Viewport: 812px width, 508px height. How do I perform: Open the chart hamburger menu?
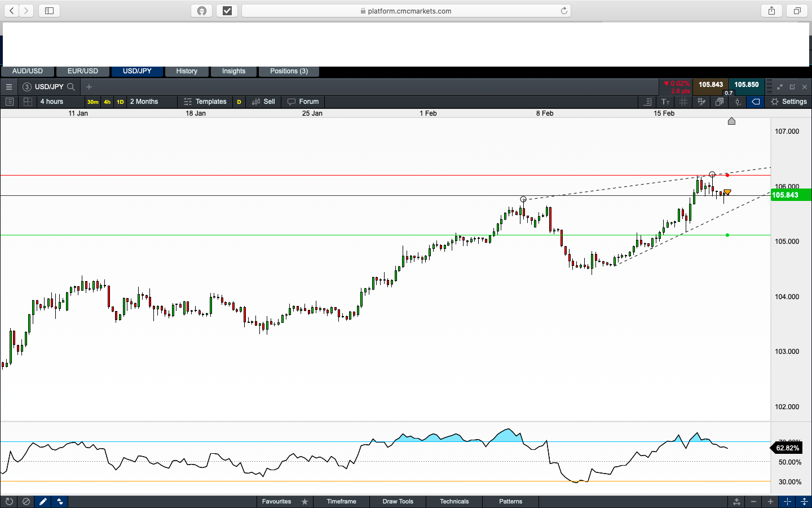[9, 87]
